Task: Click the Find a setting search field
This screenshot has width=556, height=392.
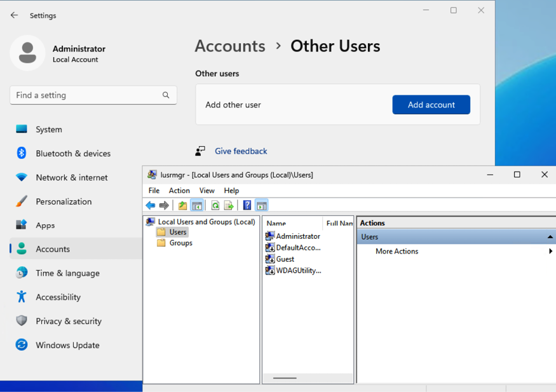Action: tap(93, 95)
